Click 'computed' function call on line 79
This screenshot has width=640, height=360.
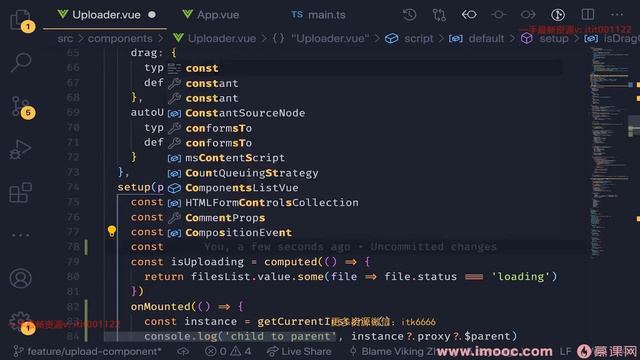(291, 262)
